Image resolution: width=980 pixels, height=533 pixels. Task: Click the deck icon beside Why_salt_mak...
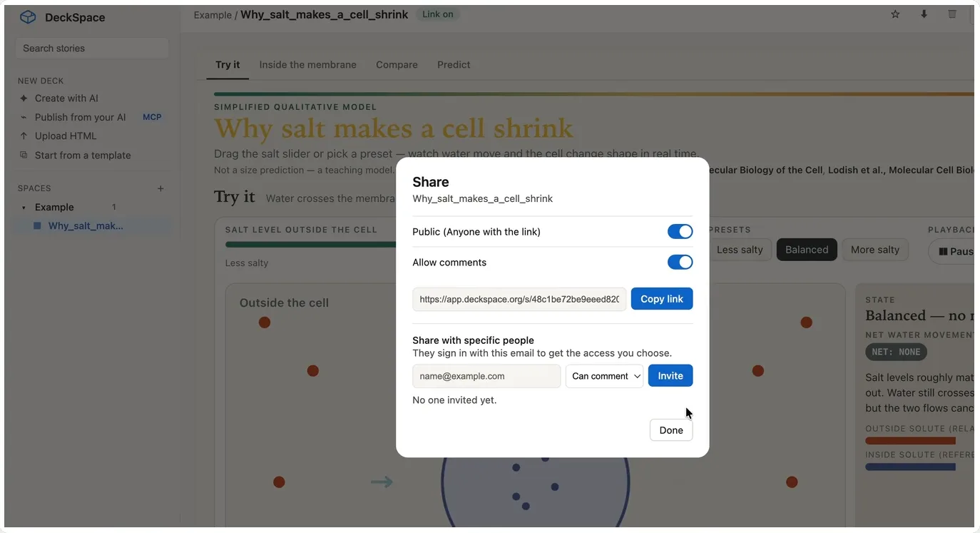pos(38,226)
